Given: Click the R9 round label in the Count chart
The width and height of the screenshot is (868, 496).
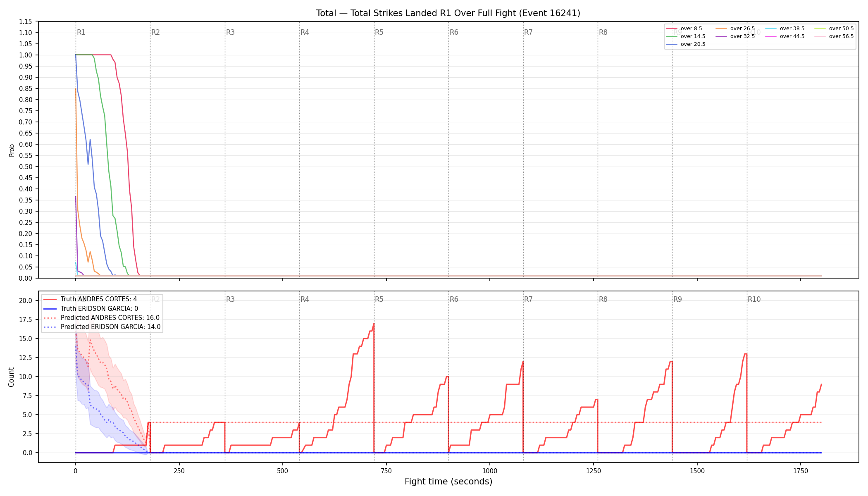Looking at the screenshot, I should point(677,299).
